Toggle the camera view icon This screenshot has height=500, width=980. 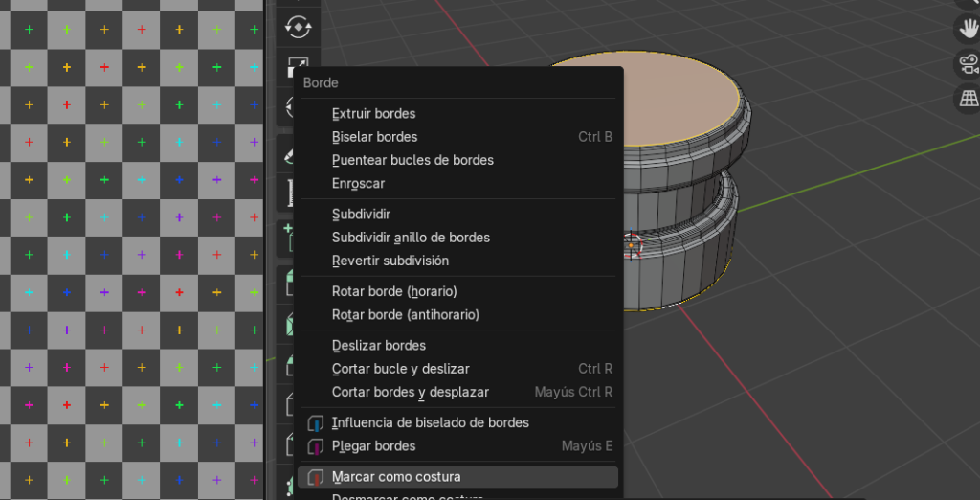(x=969, y=64)
